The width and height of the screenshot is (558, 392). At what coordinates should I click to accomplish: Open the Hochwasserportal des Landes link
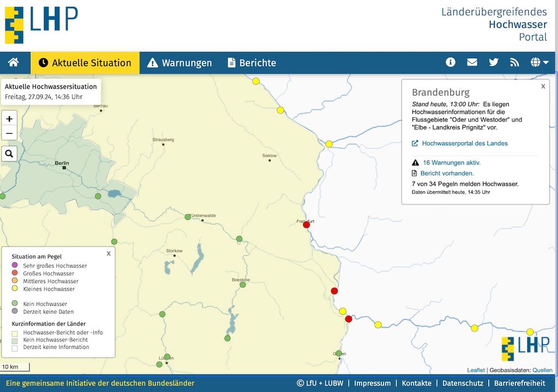pyautogui.click(x=464, y=143)
